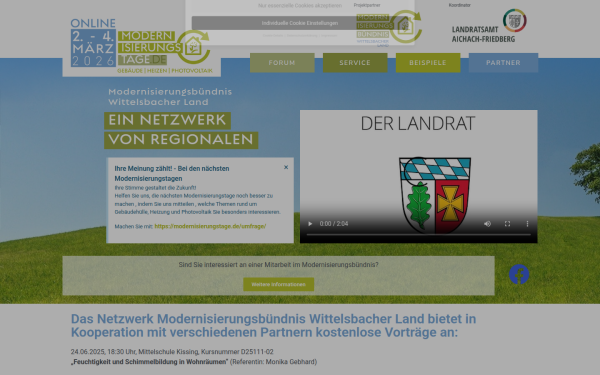Click the 'Koordinator' label
600x375 pixels.
tap(460, 5)
